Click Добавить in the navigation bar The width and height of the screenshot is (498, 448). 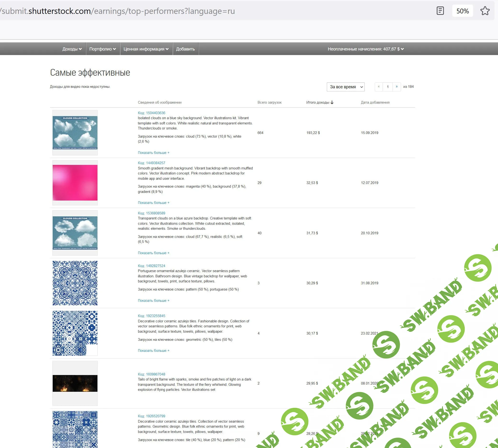pyautogui.click(x=185, y=49)
